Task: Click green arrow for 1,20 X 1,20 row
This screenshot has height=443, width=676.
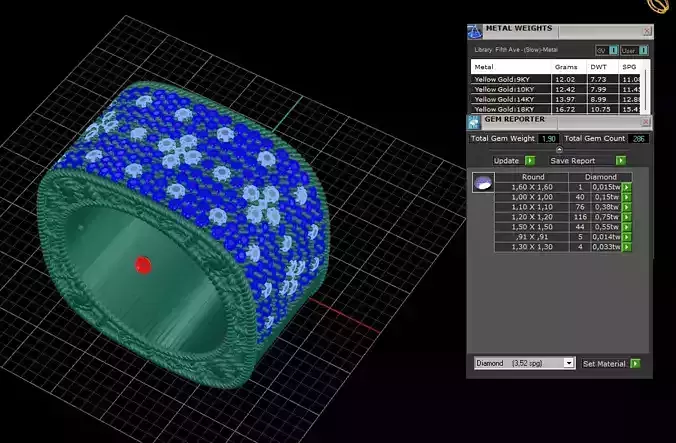Action: 627,217
